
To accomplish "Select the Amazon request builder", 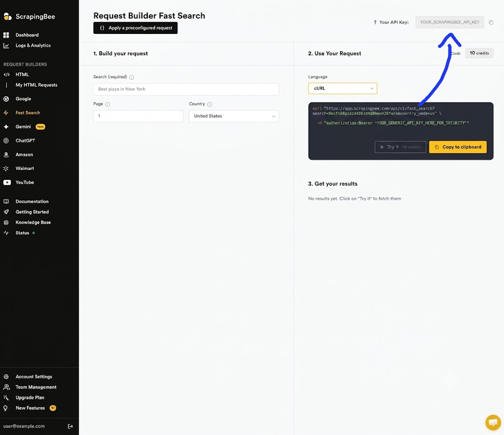I will [x=24, y=154].
